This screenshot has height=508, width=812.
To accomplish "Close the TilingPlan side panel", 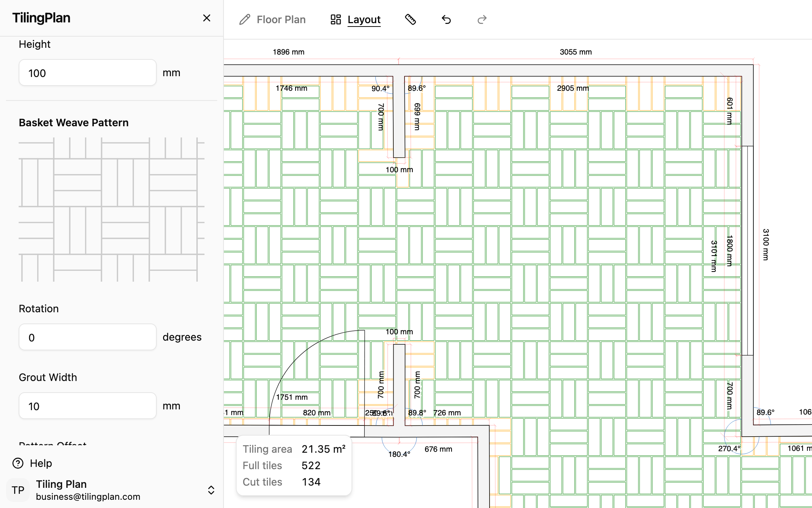I will click(x=207, y=18).
